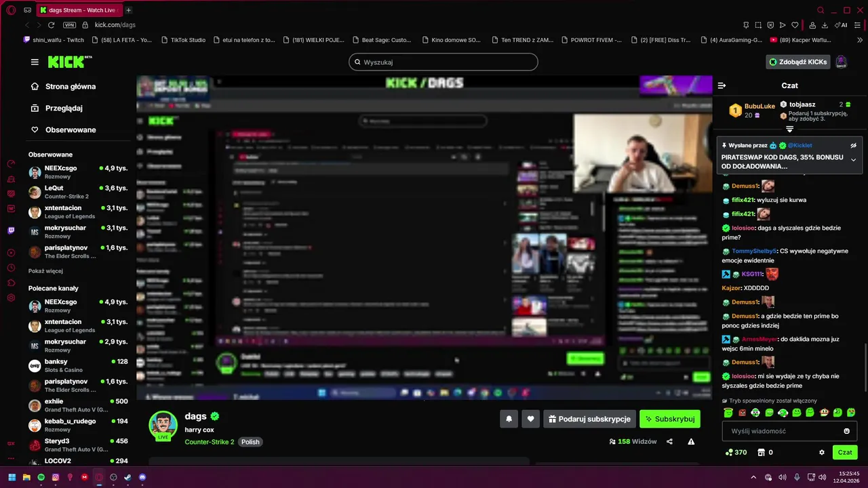Hide the pinned Kicklet message
Viewport: 868px width, 488px height.
click(853, 146)
